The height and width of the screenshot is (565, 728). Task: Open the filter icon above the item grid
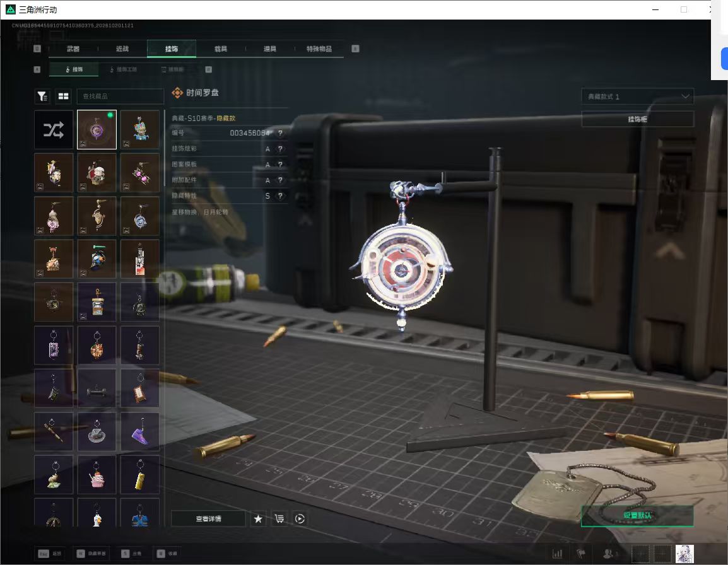[x=43, y=96]
